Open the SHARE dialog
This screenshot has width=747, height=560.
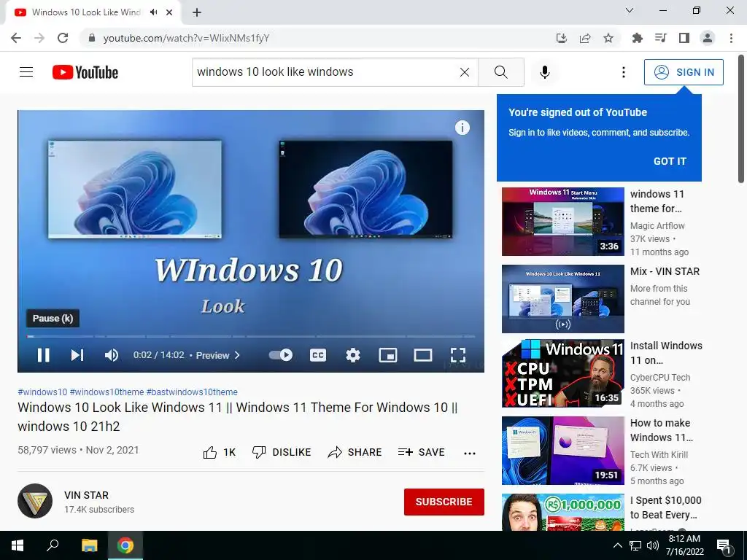[x=355, y=452]
